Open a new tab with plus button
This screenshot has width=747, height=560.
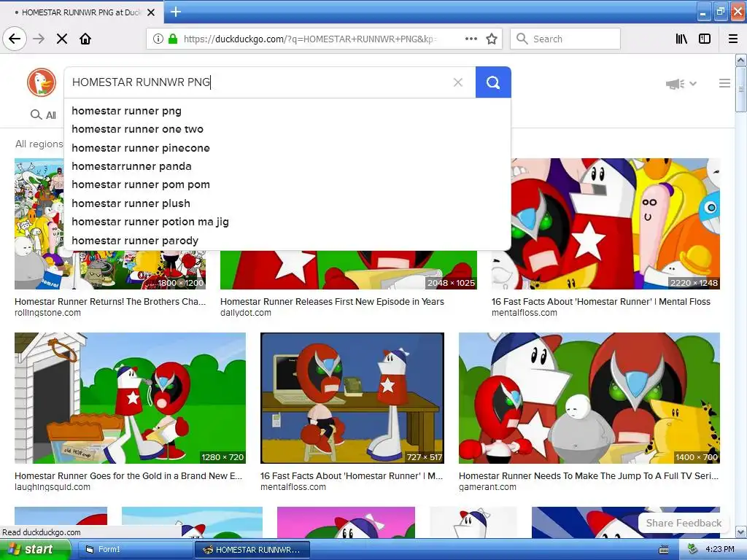[x=175, y=12]
